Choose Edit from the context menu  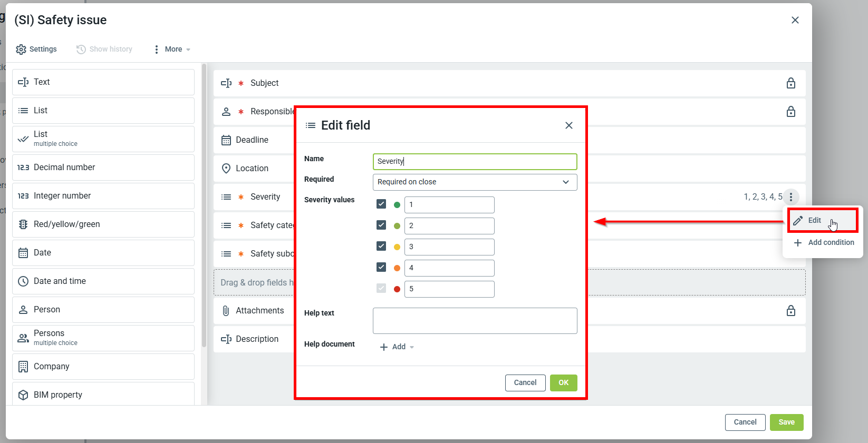click(x=814, y=220)
